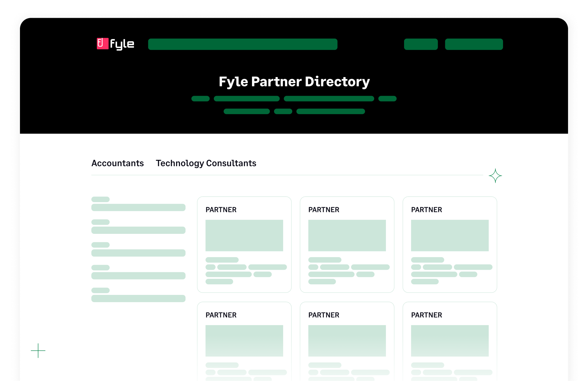Click the thumbnail image in the first PARTNER card
Image resolution: width=588 pixels, height=381 pixels.
[x=244, y=235]
